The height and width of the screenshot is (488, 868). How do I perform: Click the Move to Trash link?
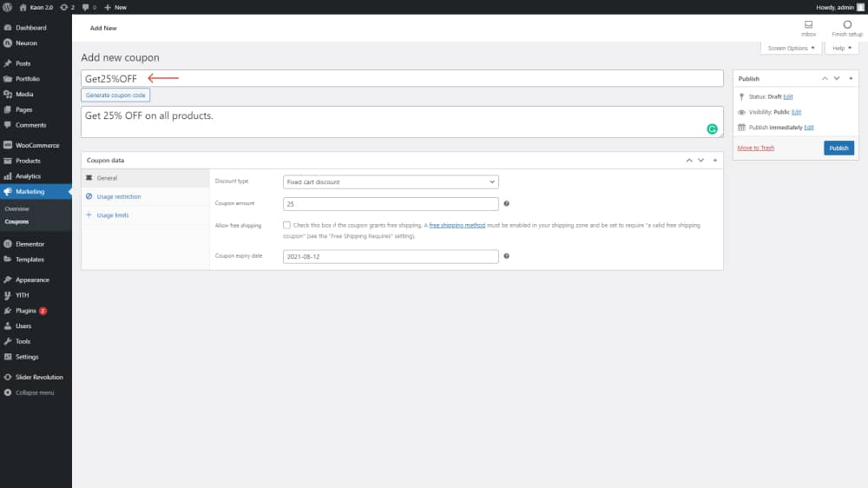[755, 148]
